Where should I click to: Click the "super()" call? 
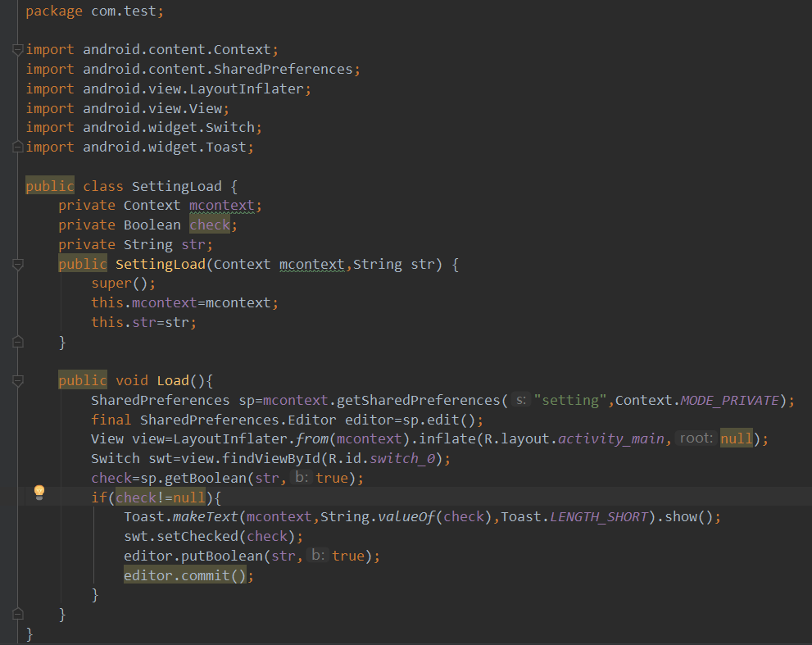tap(120, 284)
